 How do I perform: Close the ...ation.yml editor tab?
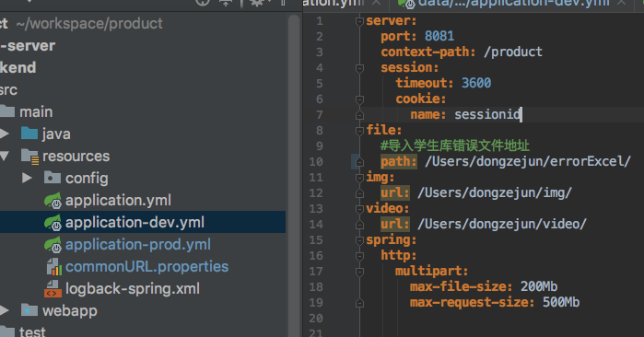coord(375,3)
